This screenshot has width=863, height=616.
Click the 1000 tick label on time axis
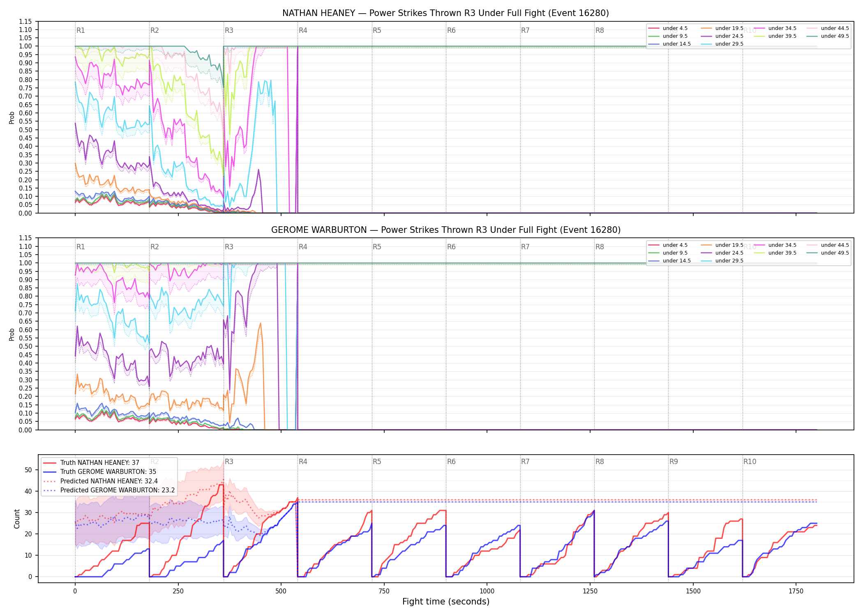click(x=487, y=591)
